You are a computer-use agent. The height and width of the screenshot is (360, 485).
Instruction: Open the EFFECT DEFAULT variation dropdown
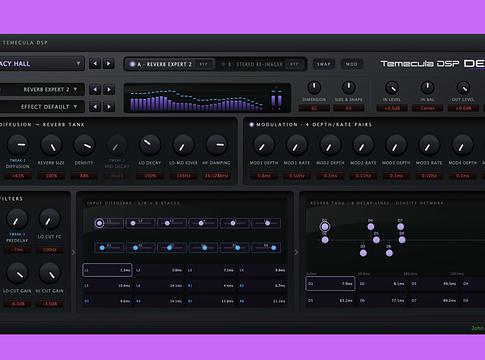(42, 107)
